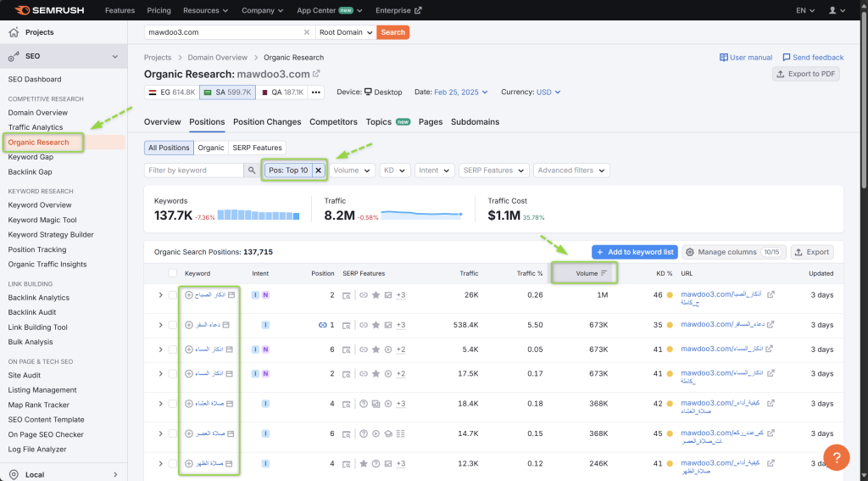Click the Manage columns gear button

pyautogui.click(x=734, y=252)
